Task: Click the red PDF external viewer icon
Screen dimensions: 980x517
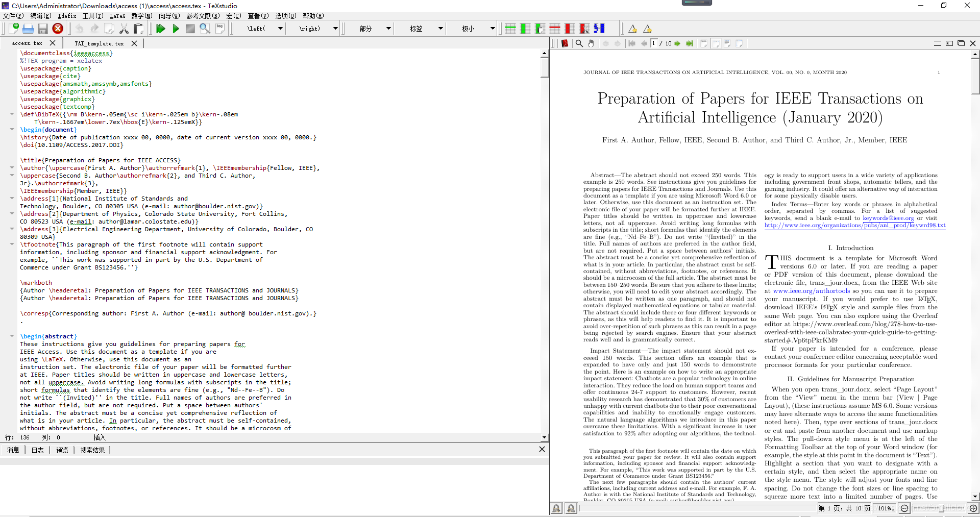Action: tap(565, 43)
